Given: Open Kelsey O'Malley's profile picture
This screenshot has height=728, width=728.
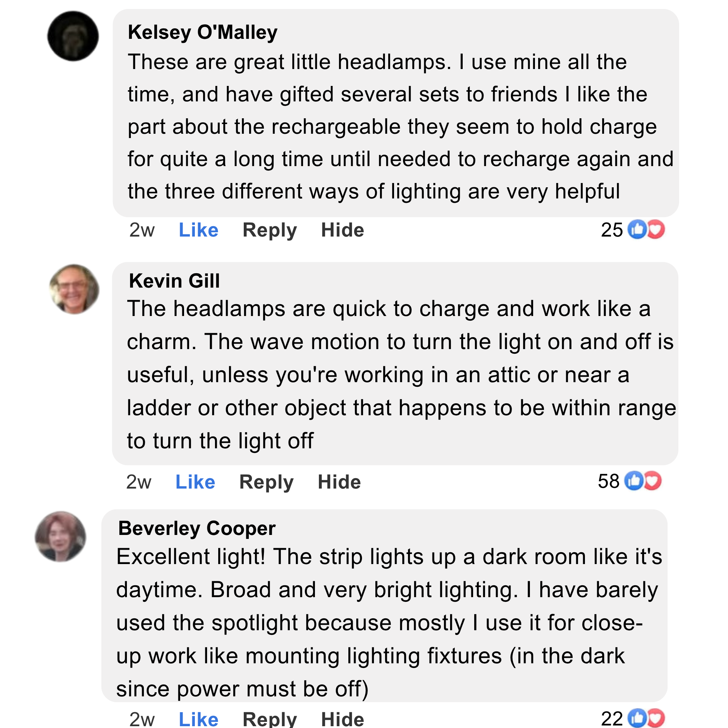Looking at the screenshot, I should (x=73, y=36).
